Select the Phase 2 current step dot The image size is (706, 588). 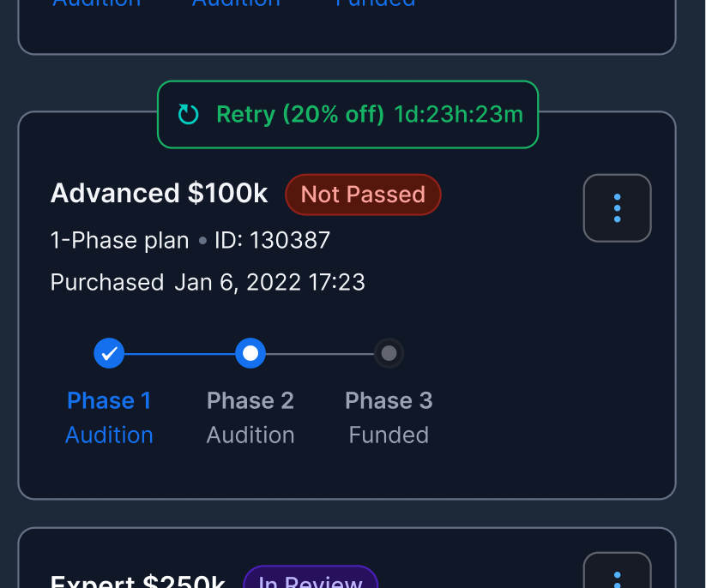(250, 352)
